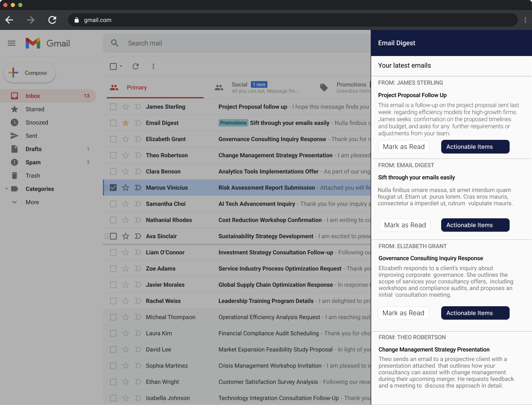The image size is (532, 405).
Task: Open the Drafts folder
Action: coord(48,149)
